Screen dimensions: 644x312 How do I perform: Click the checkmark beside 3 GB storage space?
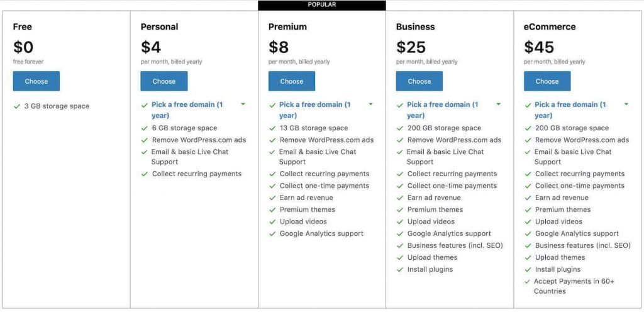[17, 106]
